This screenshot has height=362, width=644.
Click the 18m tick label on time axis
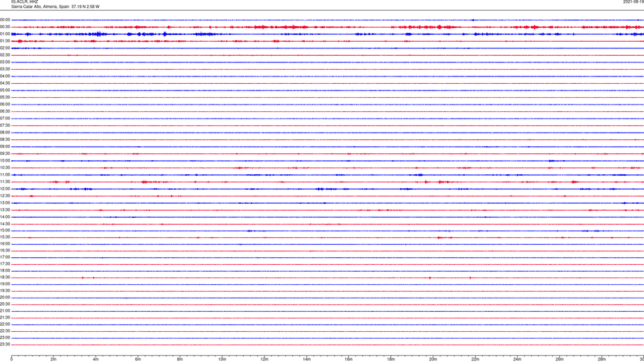[391, 359]
